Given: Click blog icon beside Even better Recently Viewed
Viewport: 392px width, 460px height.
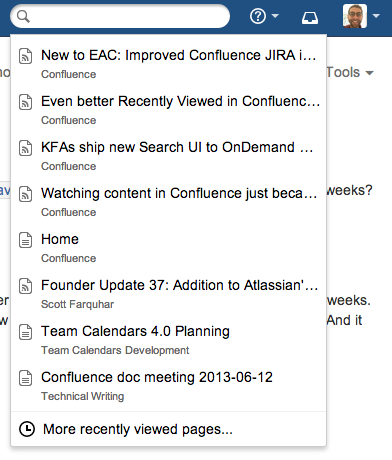Looking at the screenshot, I should click(x=26, y=102).
